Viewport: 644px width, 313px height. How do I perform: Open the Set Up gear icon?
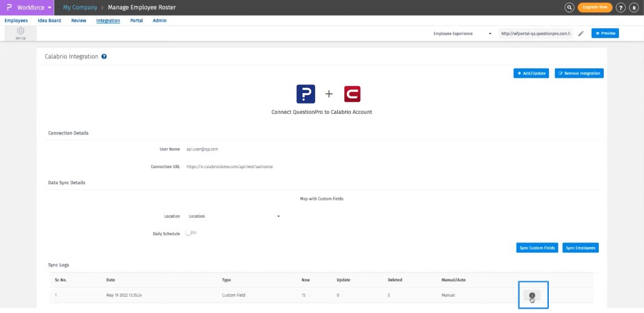[x=21, y=33]
